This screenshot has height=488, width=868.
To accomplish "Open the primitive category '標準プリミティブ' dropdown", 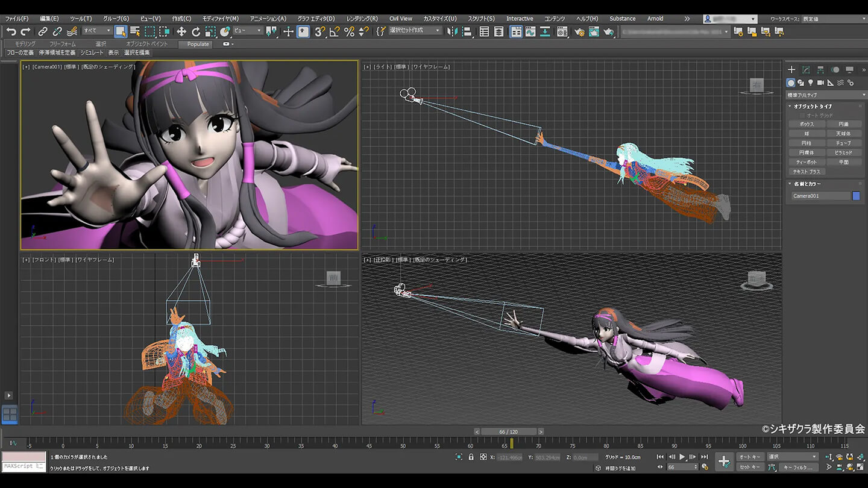I will (826, 95).
